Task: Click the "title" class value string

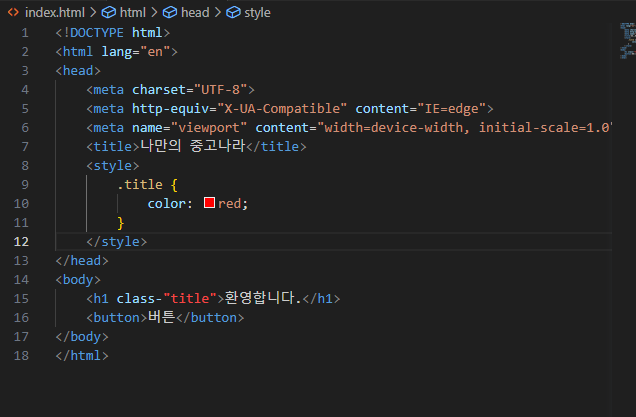Action: 190,299
